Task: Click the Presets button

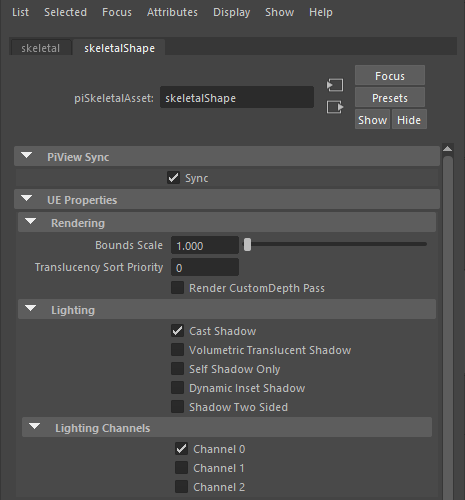Action: click(x=390, y=98)
